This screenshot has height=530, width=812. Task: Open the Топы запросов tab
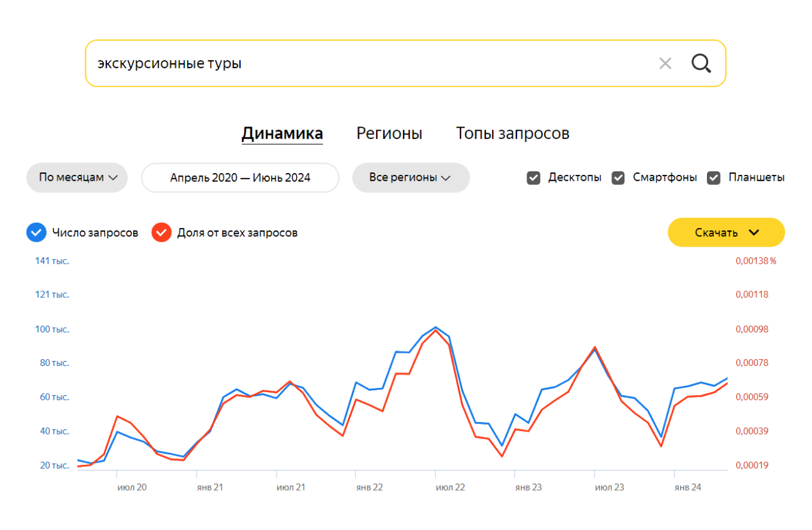point(512,134)
